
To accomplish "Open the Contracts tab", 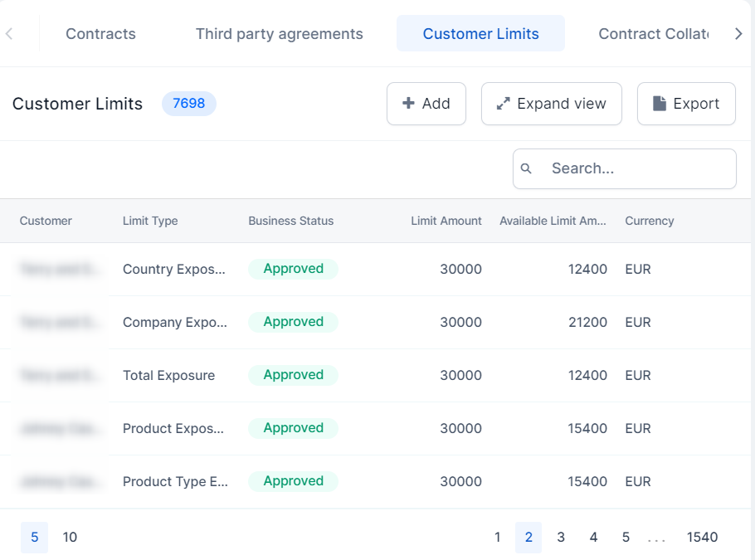I will (100, 34).
